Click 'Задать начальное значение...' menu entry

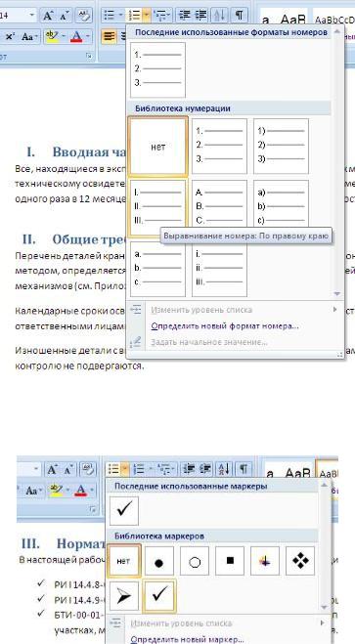click(x=209, y=342)
